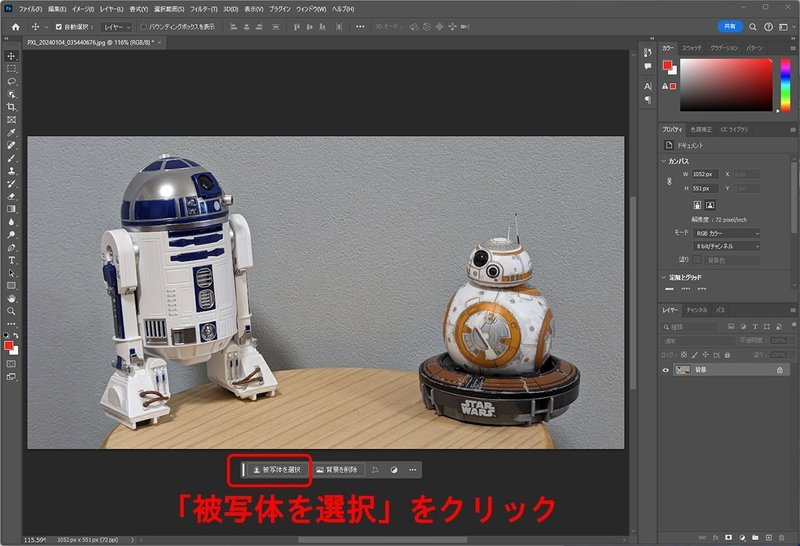Click the blue 共有 share button
This screenshot has width=800, height=546.
(730, 27)
